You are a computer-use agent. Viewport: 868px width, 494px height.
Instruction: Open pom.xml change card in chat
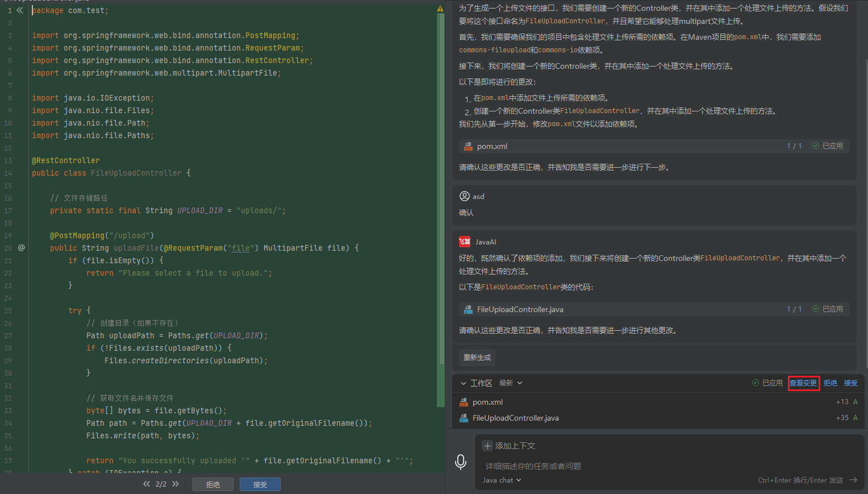(654, 146)
